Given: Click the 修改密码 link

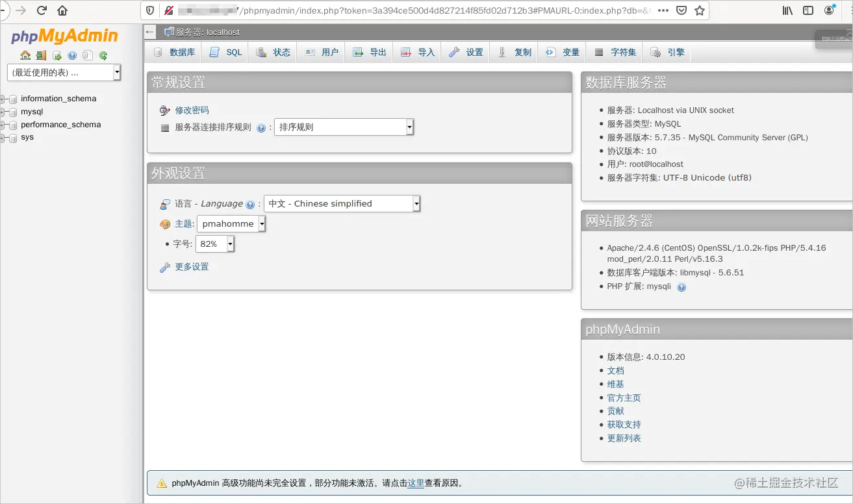Looking at the screenshot, I should (x=192, y=110).
